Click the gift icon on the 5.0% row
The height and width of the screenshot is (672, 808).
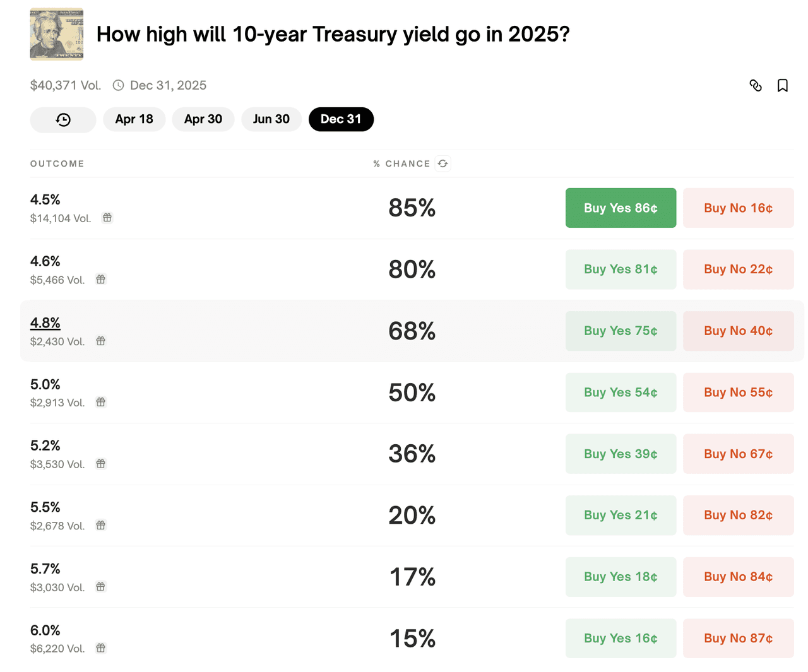pos(101,402)
